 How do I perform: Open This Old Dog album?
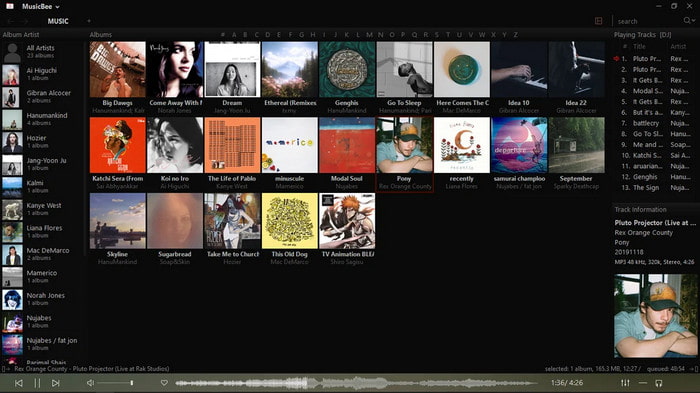(x=290, y=221)
